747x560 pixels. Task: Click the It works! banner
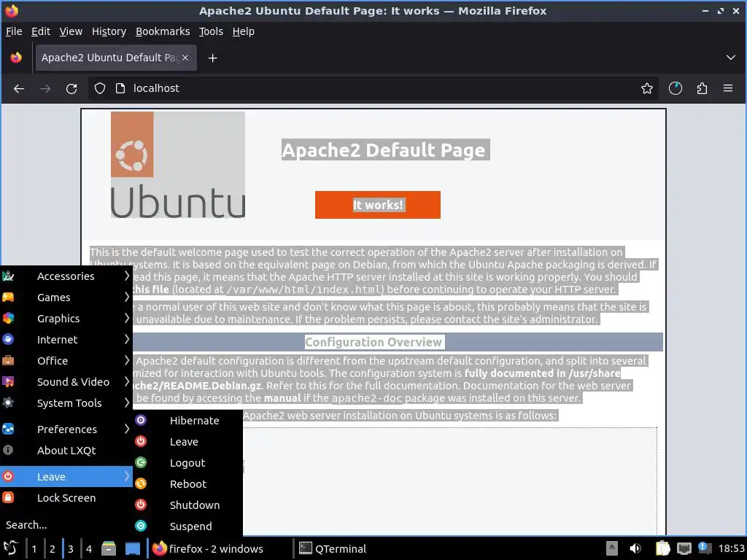378,205
